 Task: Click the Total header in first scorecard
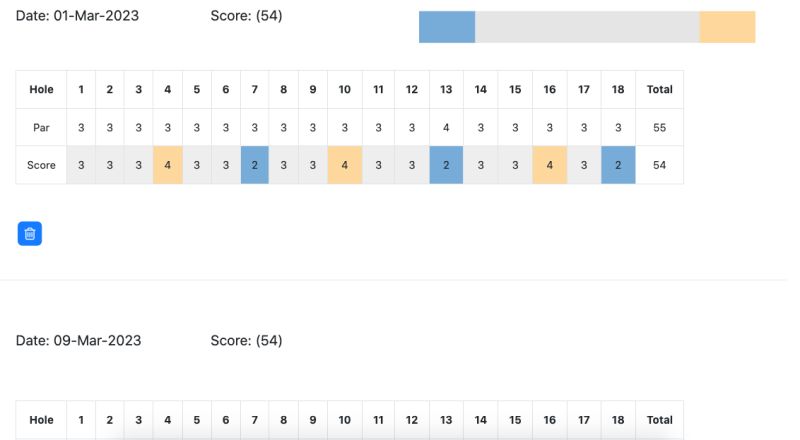coord(660,89)
